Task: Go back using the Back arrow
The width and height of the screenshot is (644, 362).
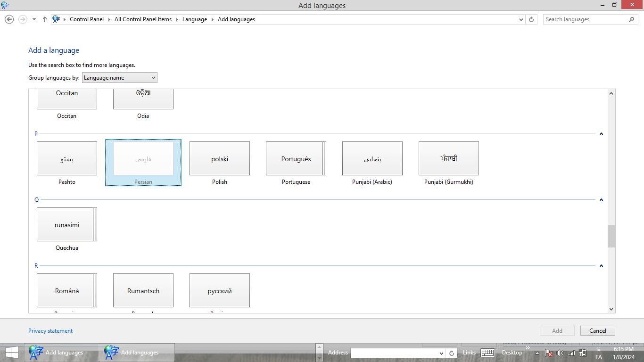Action: click(9, 19)
